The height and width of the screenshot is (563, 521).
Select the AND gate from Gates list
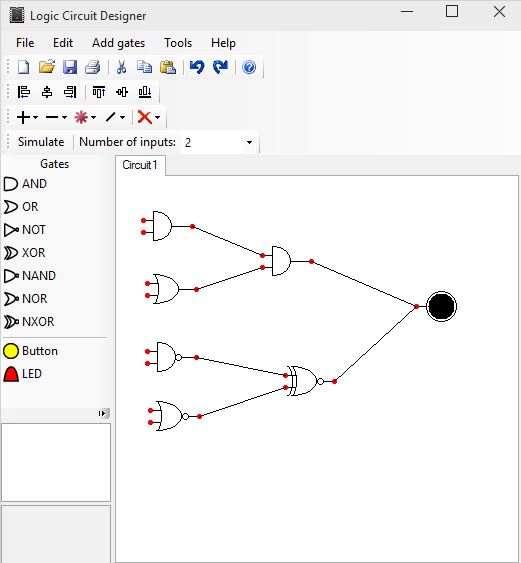(x=25, y=184)
